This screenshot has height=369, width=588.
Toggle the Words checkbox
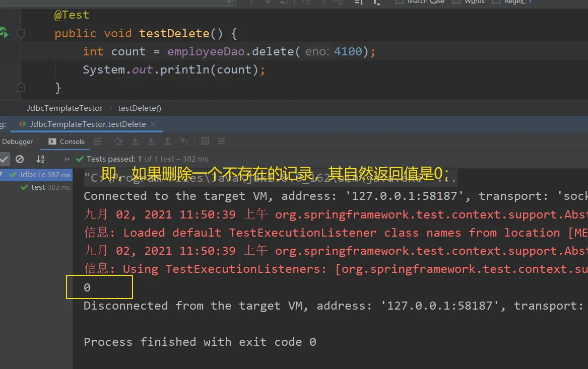tap(456, 2)
